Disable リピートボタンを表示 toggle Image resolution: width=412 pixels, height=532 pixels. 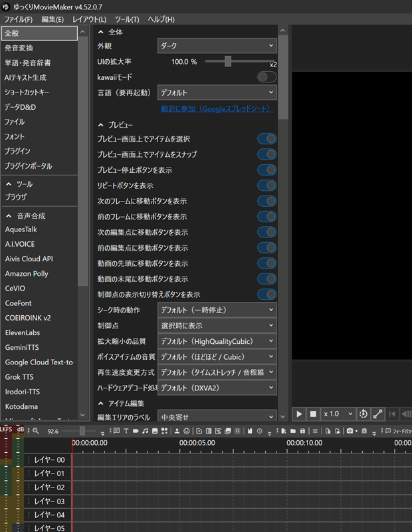click(x=267, y=186)
